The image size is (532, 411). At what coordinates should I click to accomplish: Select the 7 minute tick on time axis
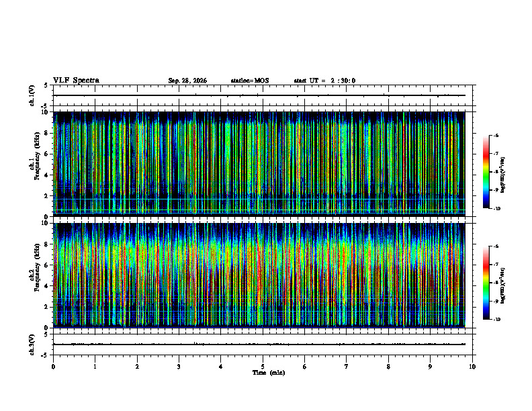347,367
